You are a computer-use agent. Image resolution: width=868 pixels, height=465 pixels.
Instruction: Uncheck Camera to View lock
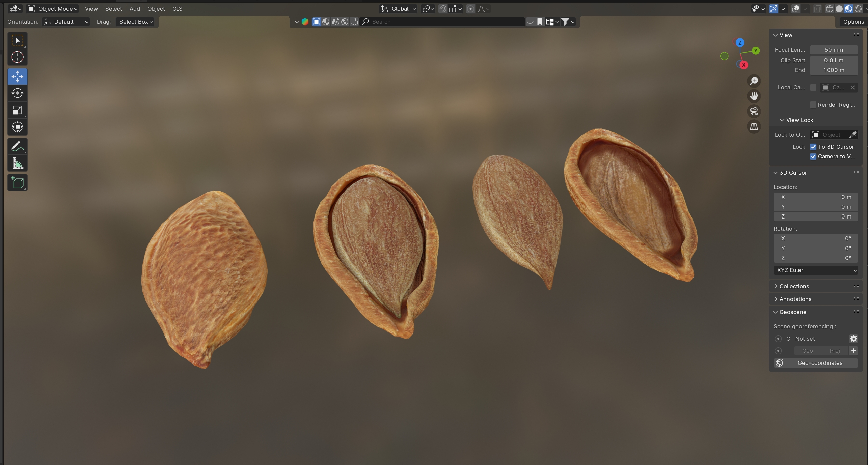pos(813,156)
